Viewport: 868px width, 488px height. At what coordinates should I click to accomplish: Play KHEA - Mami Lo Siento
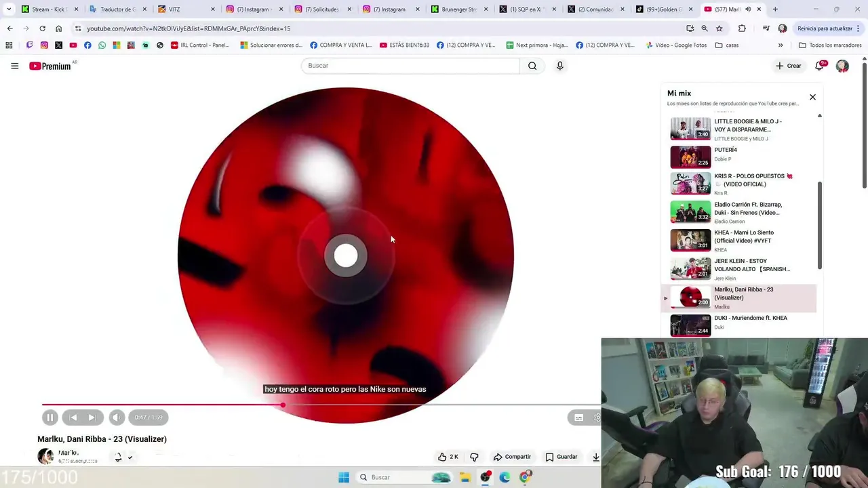739,240
